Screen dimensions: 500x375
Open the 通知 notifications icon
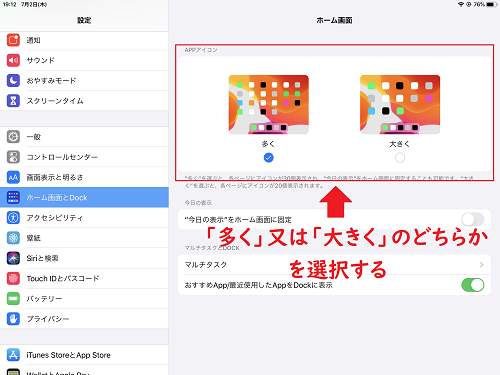pos(13,40)
